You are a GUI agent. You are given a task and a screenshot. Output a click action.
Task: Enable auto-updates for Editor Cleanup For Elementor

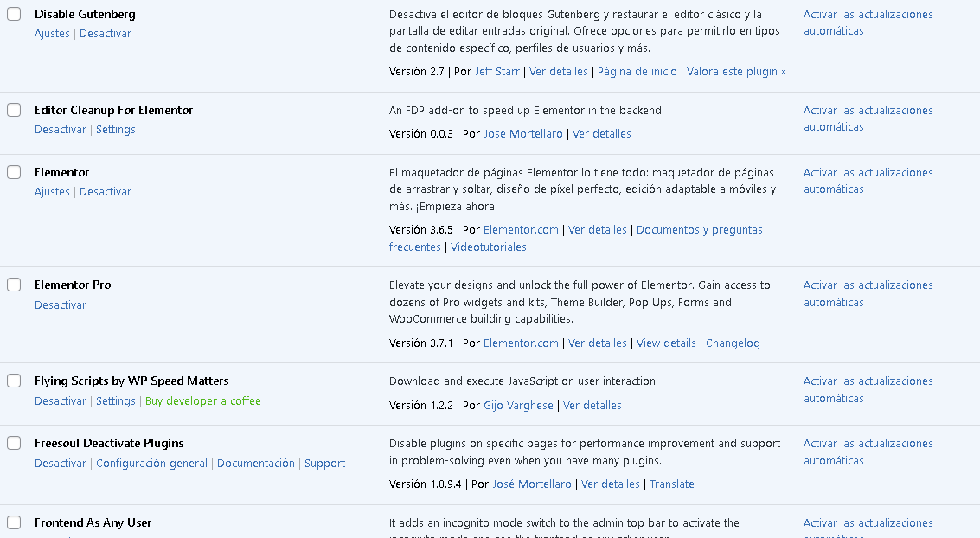click(868, 118)
